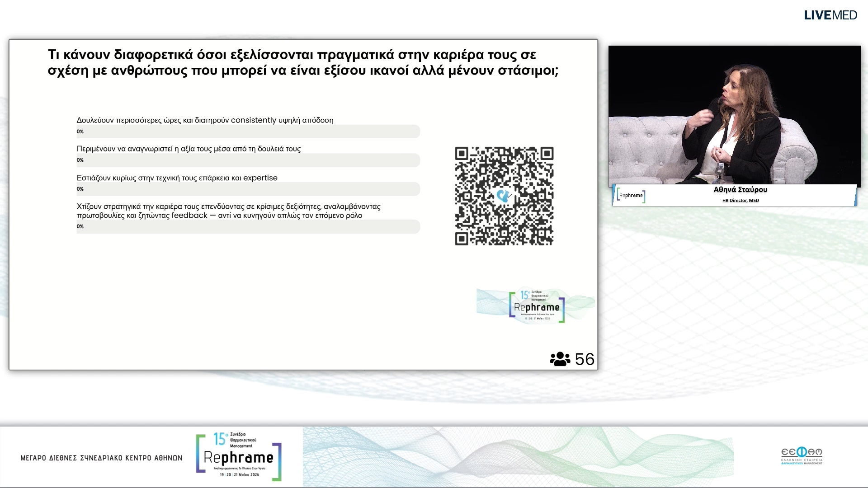Screen dimensions: 868x488
Task: Click the result bar under 'Εστιάζουν κυρίως'
Action: point(248,189)
